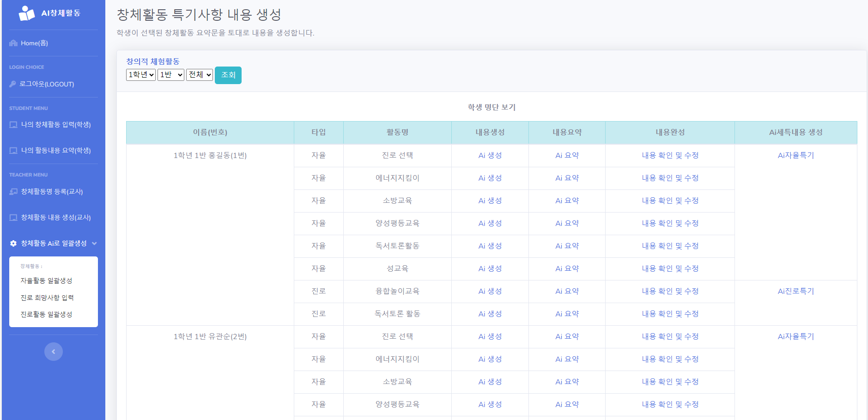Select 자율활동 일괄생성 submenu item
Screen dimensions: 868x420
46,280
